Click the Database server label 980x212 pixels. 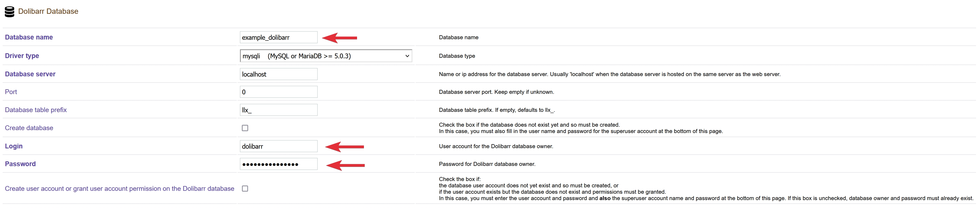click(30, 74)
